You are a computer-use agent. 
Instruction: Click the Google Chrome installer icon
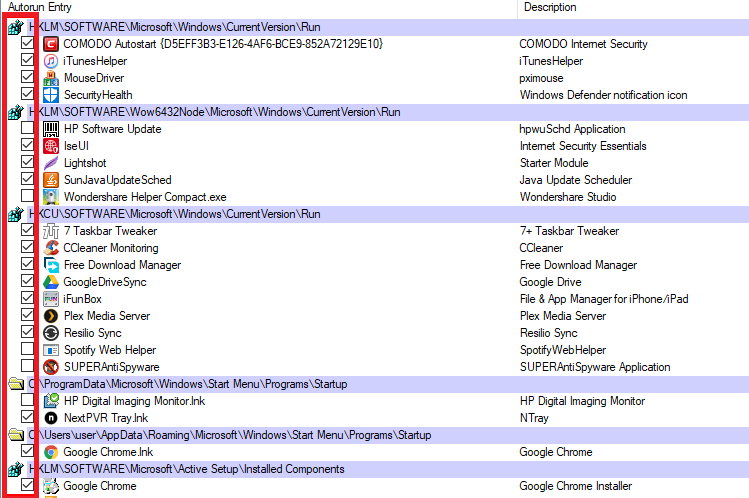coord(51,486)
